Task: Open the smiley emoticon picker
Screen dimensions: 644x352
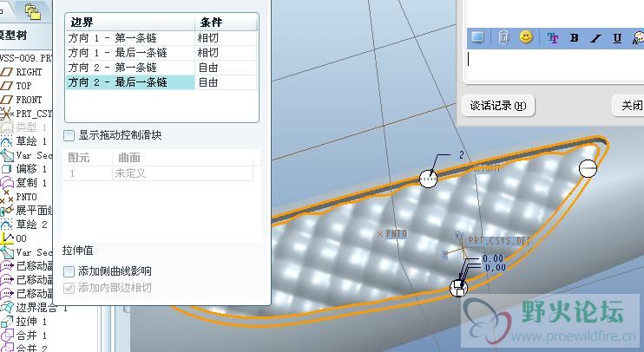Action: 526,37
